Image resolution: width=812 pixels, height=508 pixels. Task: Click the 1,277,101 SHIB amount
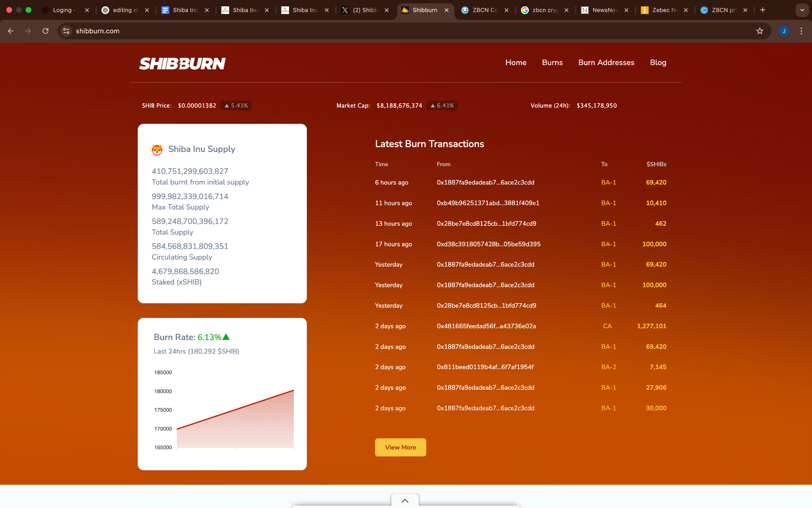click(652, 326)
